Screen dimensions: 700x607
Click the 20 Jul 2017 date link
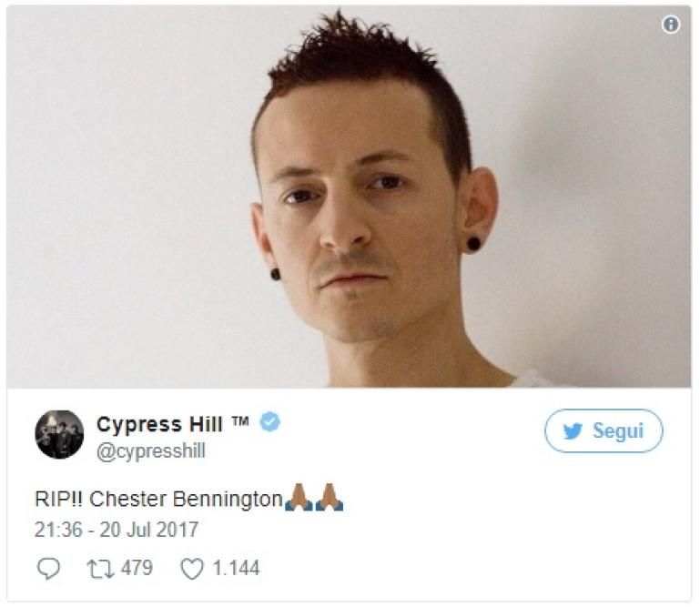pyautogui.click(x=148, y=531)
